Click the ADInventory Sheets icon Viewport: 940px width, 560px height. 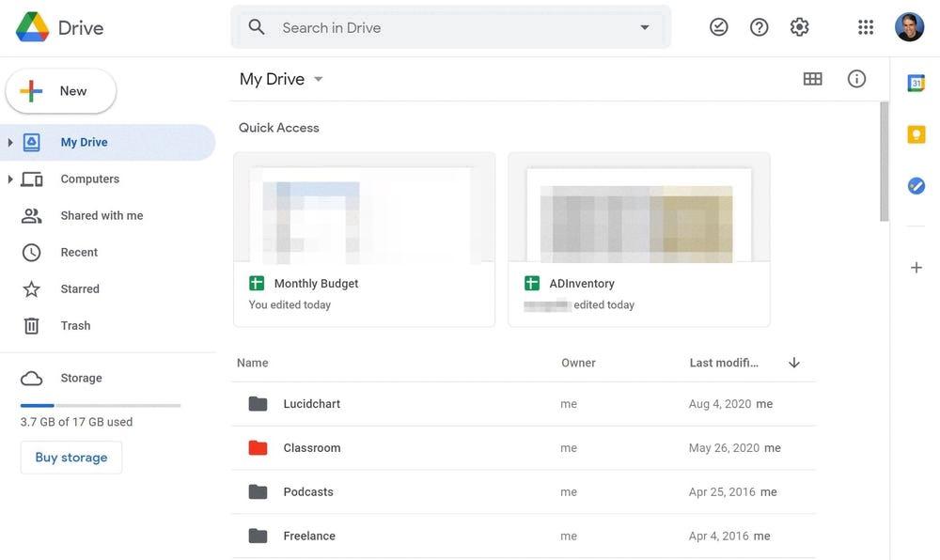pyautogui.click(x=532, y=284)
